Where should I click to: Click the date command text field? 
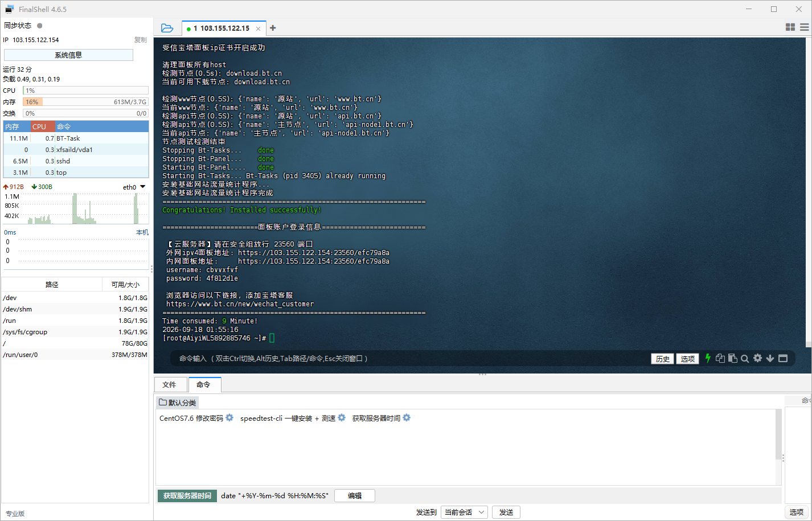pos(275,495)
